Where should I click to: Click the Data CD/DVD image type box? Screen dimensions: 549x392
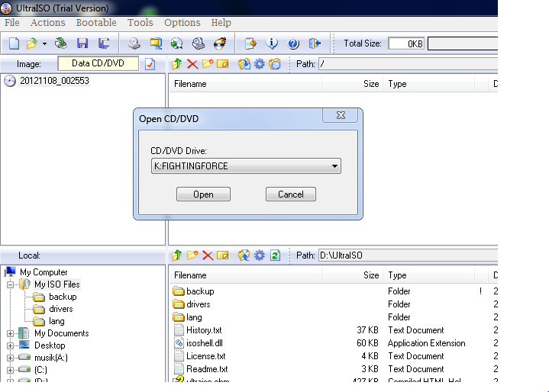98,63
